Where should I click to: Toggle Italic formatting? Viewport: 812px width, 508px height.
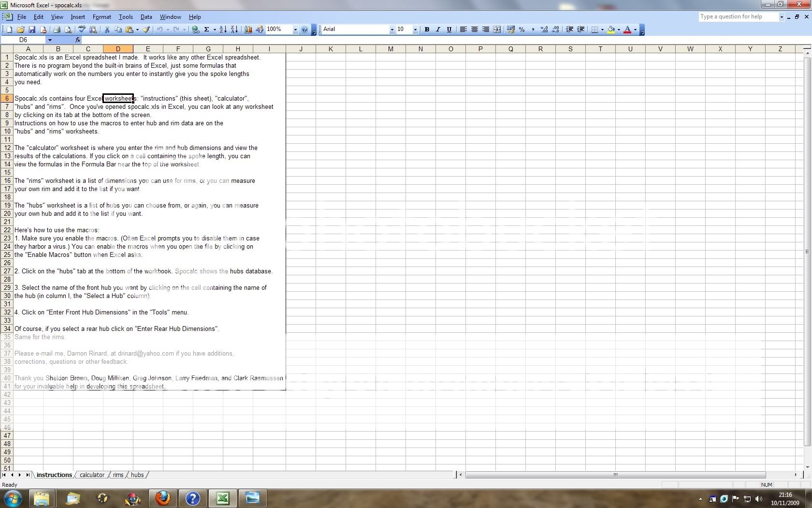tap(438, 30)
